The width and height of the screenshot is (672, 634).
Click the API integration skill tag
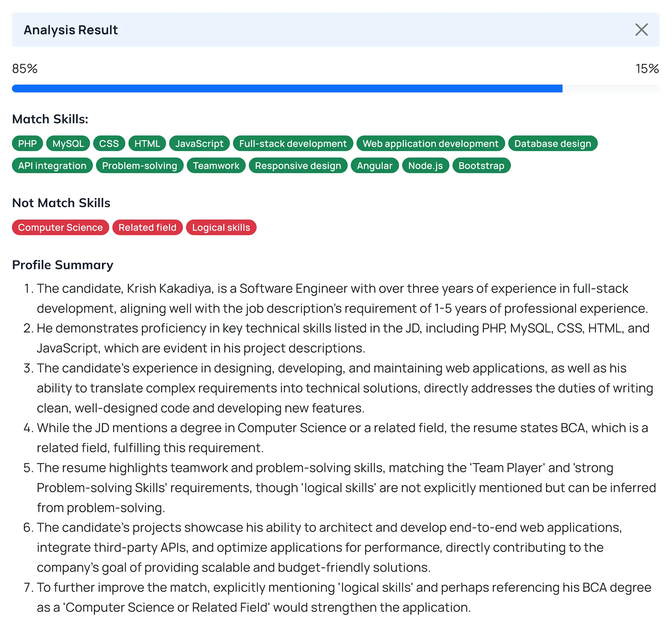point(52,166)
